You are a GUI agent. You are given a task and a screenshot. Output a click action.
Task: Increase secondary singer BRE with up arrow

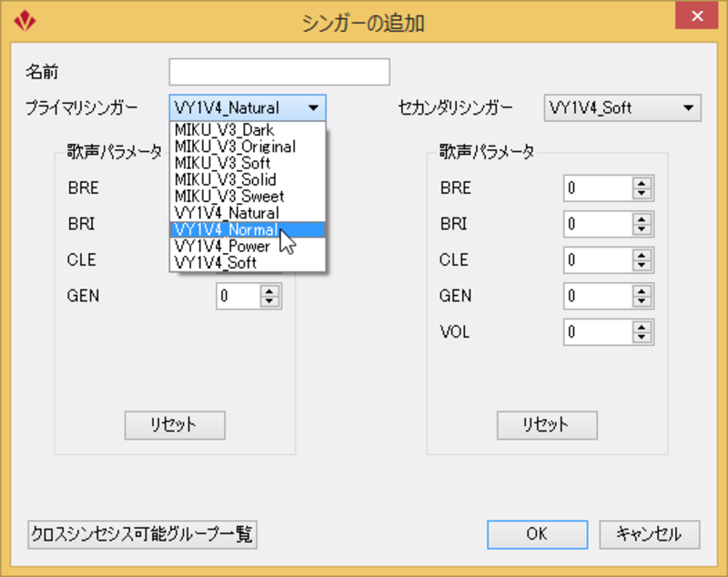tap(643, 183)
